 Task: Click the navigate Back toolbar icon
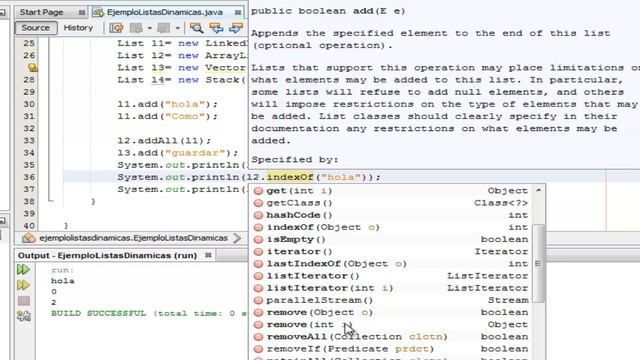pos(136,28)
